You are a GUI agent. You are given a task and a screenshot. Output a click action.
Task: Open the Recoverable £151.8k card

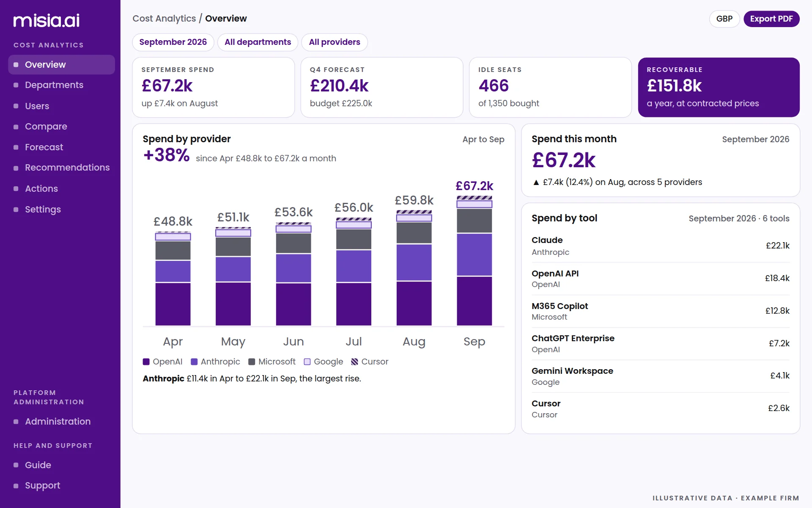pos(719,88)
